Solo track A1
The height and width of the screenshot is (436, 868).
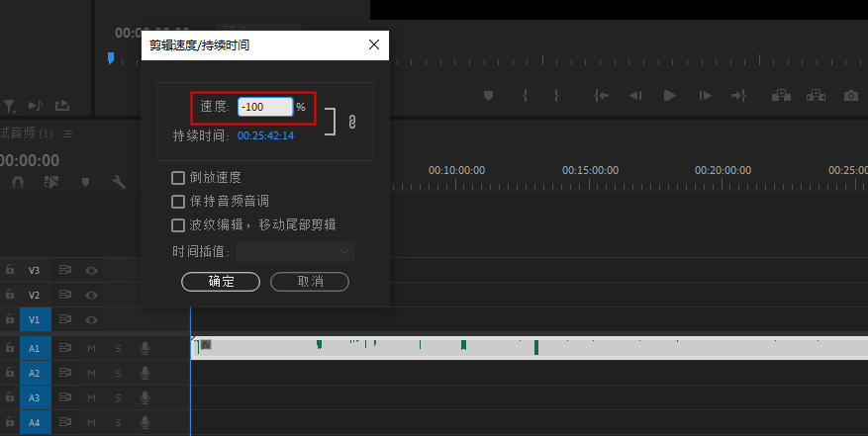[x=118, y=349]
